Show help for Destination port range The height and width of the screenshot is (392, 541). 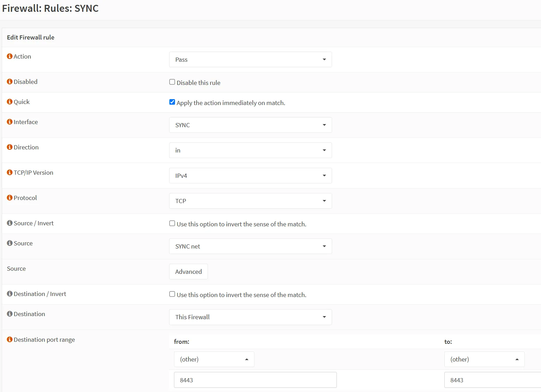tap(10, 339)
